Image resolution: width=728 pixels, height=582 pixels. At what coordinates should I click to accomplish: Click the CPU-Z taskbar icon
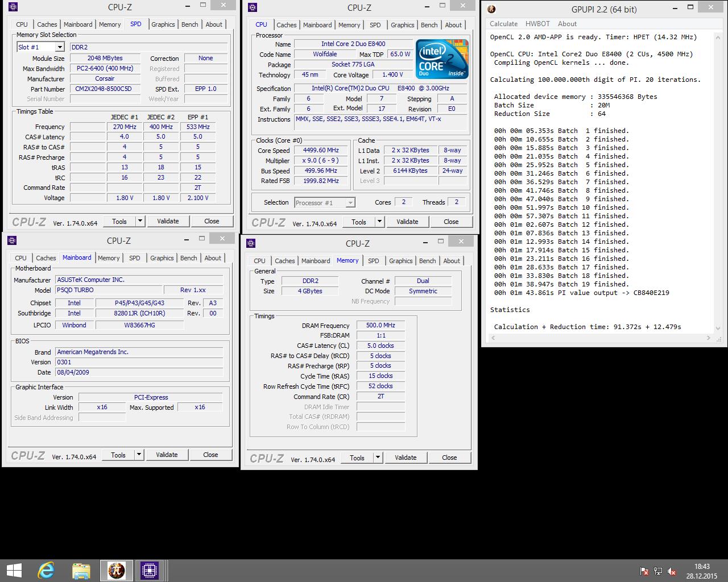150,570
